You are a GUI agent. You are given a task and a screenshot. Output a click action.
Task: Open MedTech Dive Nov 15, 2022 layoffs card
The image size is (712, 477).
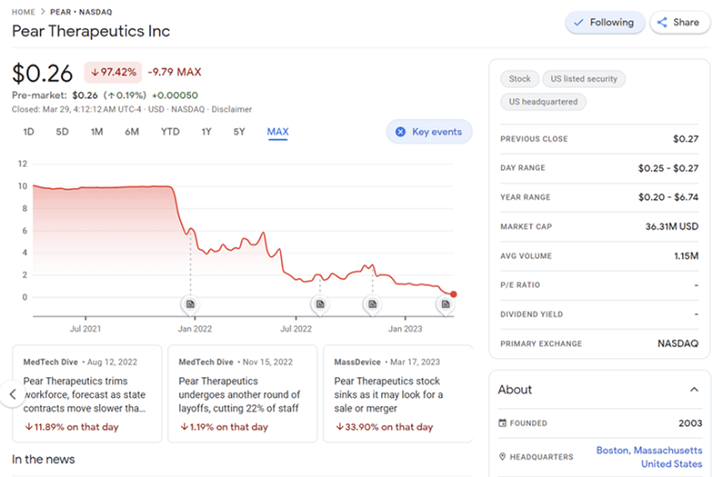[242, 393]
